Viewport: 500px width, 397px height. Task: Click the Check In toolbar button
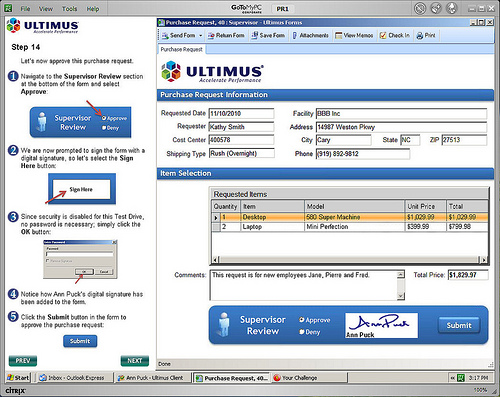[395, 35]
